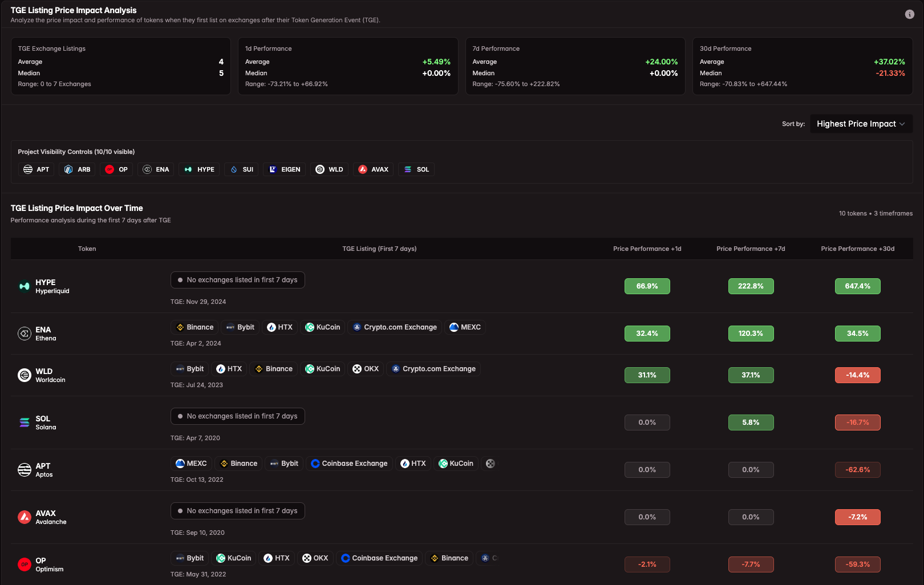This screenshot has width=924, height=585.
Task: Select the Price Performance +30d column header
Action: click(x=857, y=249)
